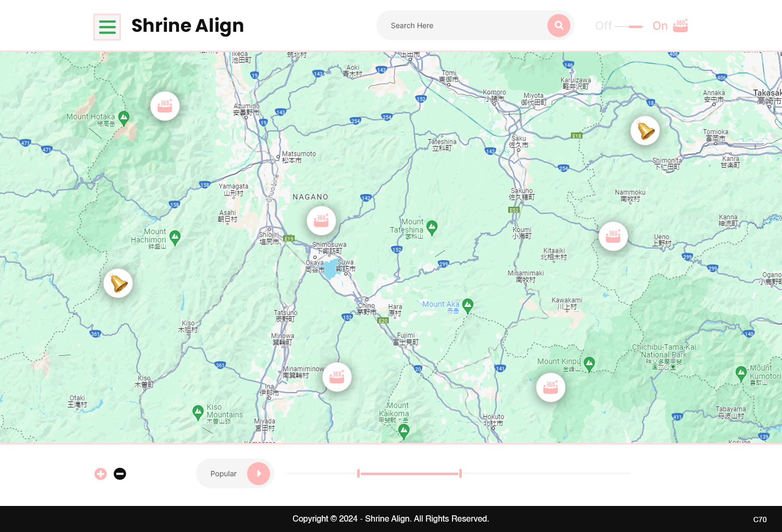
Task: Select the bell marker near Shimonita
Action: click(645, 130)
